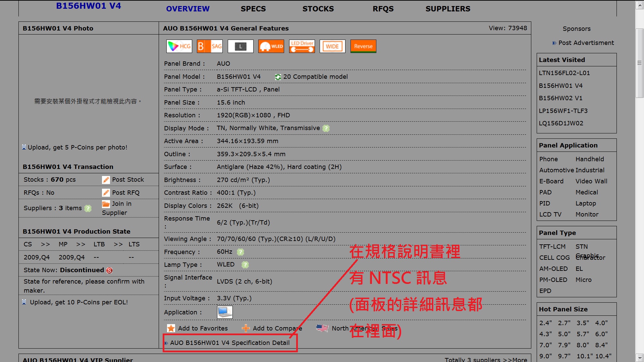This screenshot has width=644, height=362.
Task: Click the WLED backlight icon
Action: click(x=271, y=46)
